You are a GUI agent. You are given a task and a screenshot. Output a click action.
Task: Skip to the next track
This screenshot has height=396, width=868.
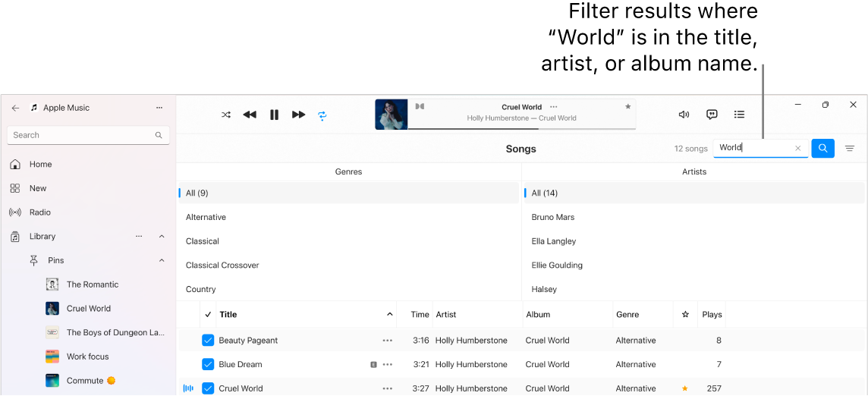click(x=298, y=115)
